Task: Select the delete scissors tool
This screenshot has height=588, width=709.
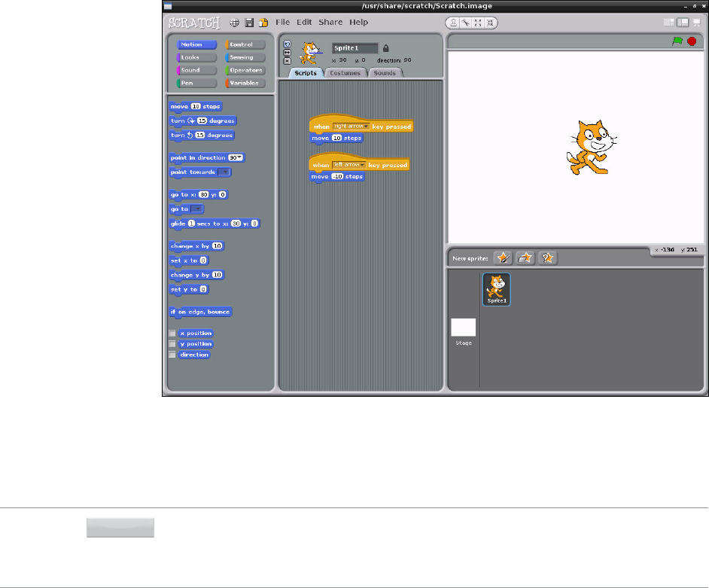Action: (466, 23)
